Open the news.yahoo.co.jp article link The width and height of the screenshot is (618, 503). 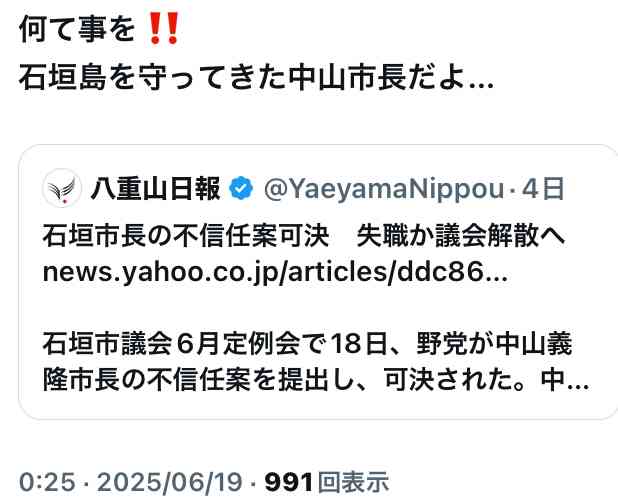click(x=275, y=272)
